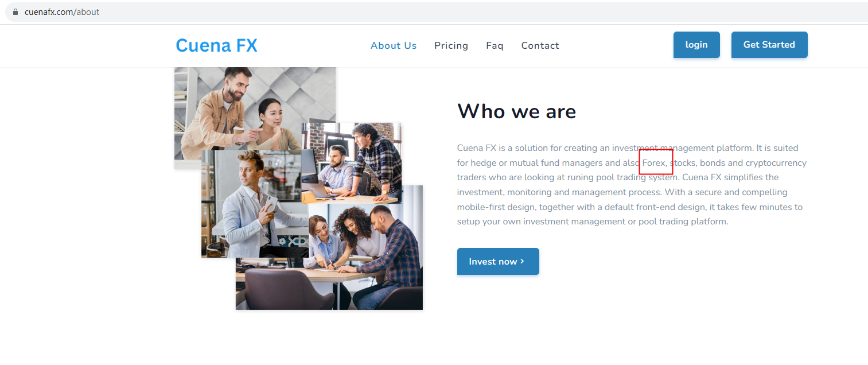Select the Contact nav link

click(x=540, y=45)
